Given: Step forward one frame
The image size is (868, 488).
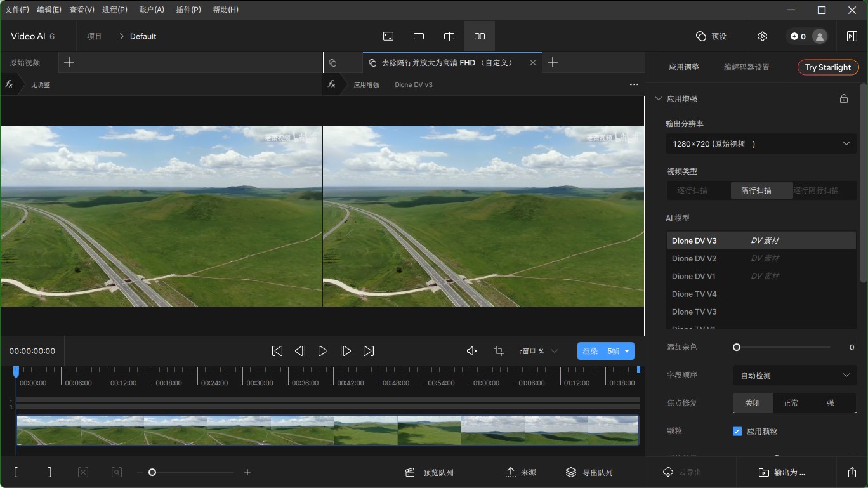Looking at the screenshot, I should coord(346,351).
